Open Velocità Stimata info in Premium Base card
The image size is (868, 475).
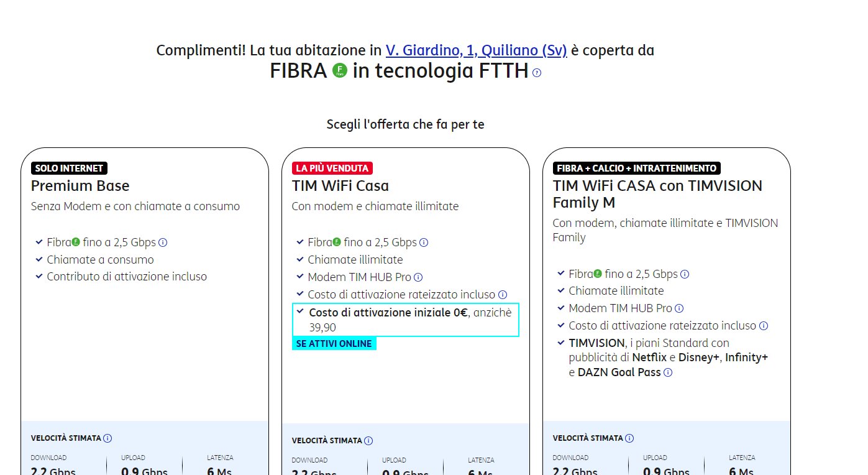107,438
